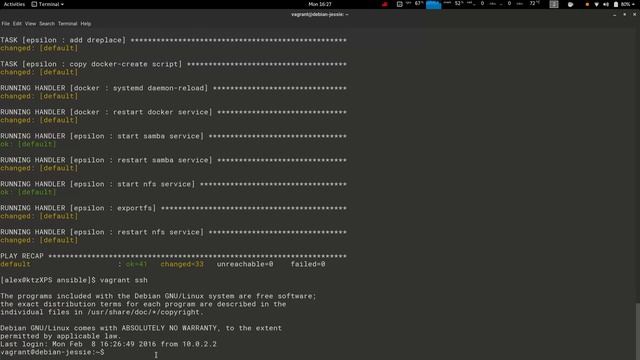Viewport: 640px width, 360px height.
Task: Click the grid-like tray icon near 72 reading
Action: [x=554, y=4]
